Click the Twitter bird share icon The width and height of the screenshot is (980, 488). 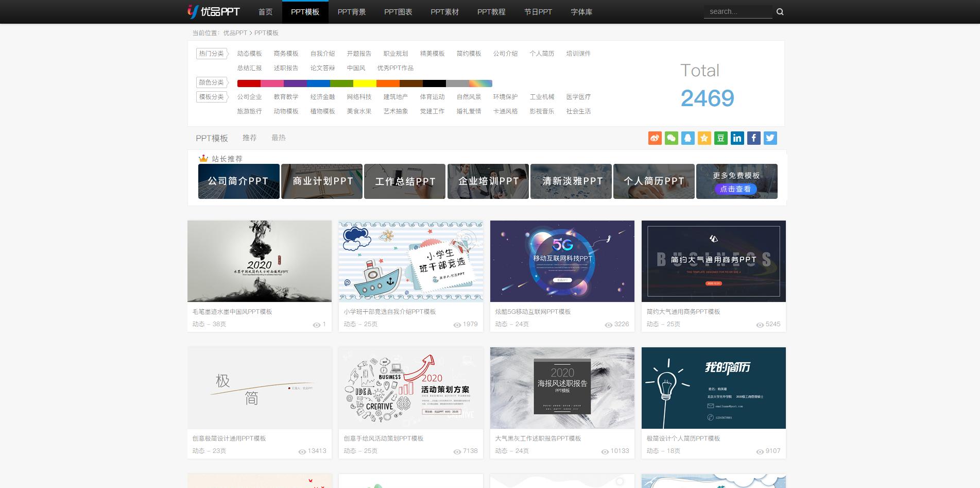(x=770, y=138)
